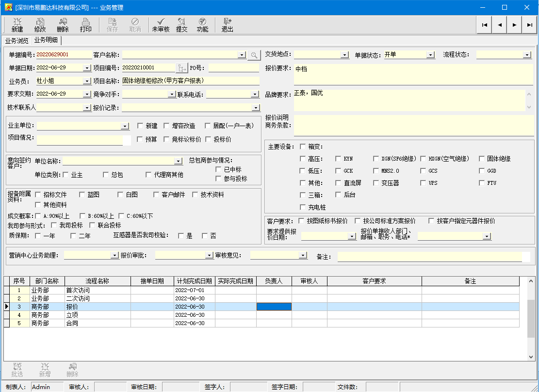Screen dimensions: 539x392
Task: Click grid scrollbar down arrow
Action: click(x=531, y=357)
